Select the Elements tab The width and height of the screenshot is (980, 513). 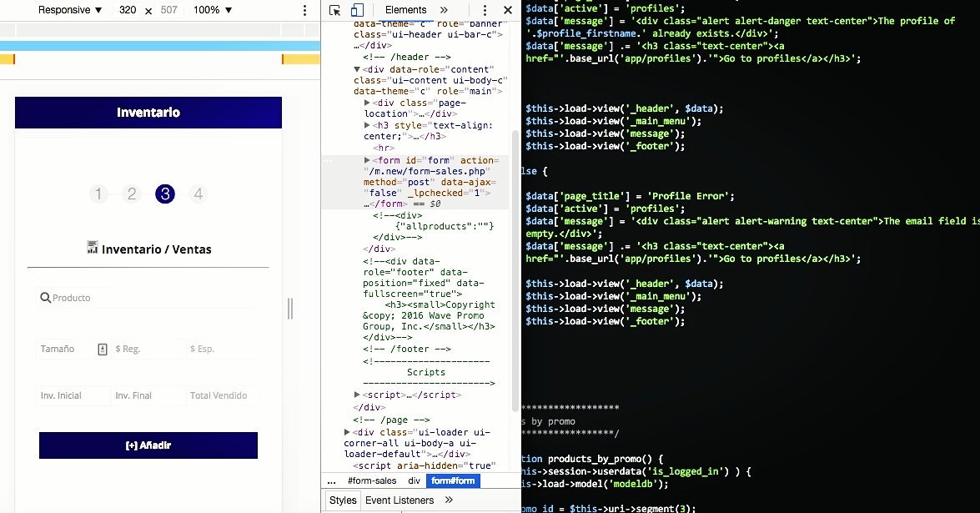click(x=405, y=10)
